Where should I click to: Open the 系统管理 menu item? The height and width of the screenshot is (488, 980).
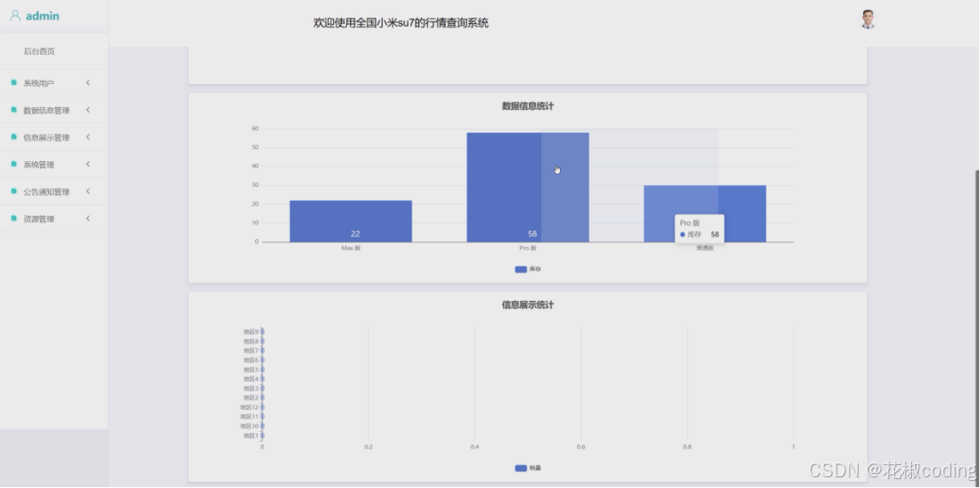point(54,165)
